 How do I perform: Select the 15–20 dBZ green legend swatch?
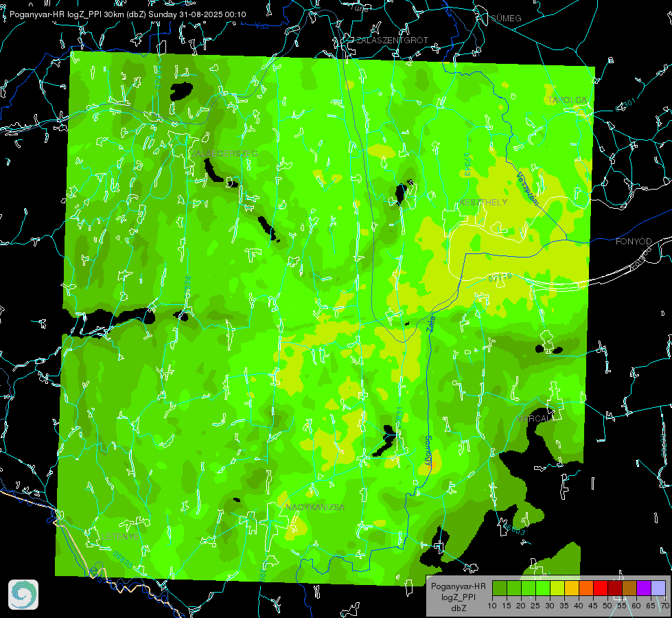point(514,588)
